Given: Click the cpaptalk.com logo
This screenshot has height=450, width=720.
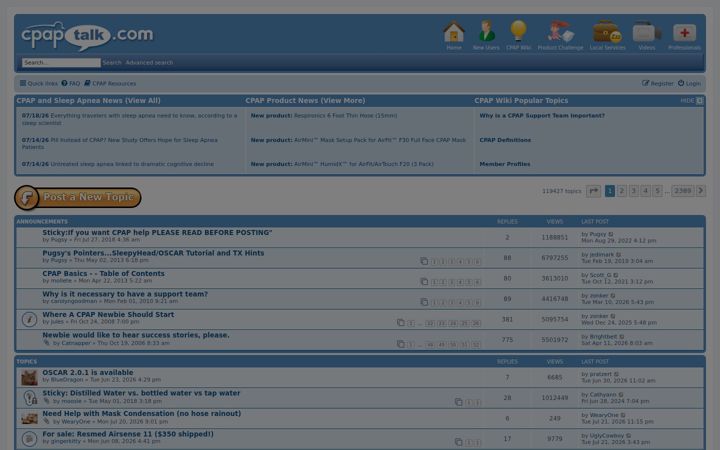Looking at the screenshot, I should click(87, 36).
